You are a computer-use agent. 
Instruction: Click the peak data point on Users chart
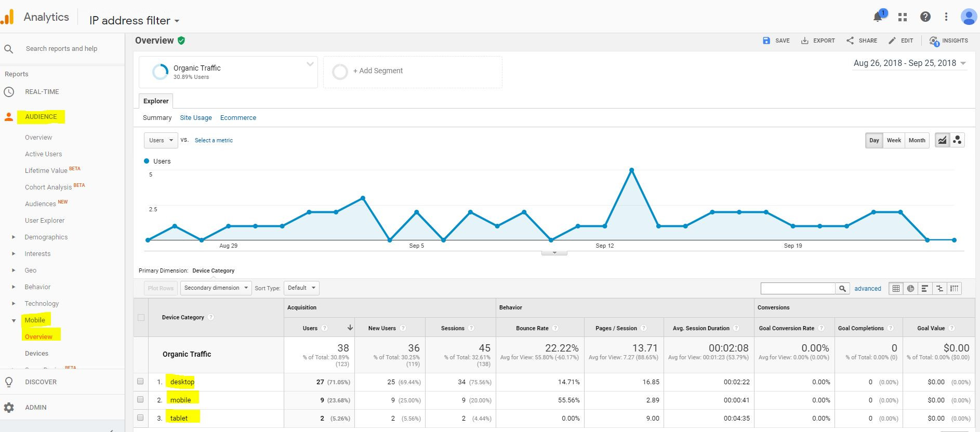[x=631, y=170]
